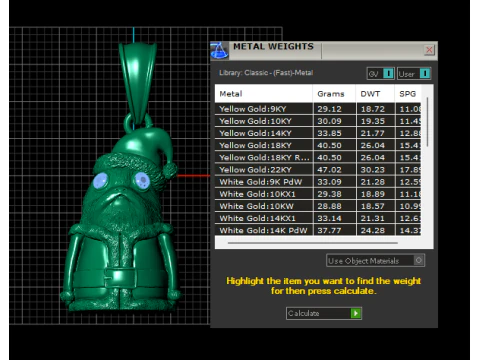This screenshot has width=480, height=360.
Task: Select the White Gold:14K PdW row
Action: 318,230
